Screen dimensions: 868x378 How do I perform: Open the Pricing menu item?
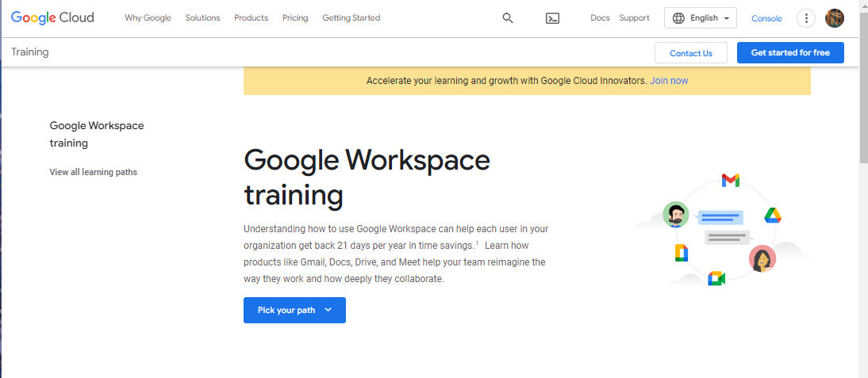coord(295,17)
